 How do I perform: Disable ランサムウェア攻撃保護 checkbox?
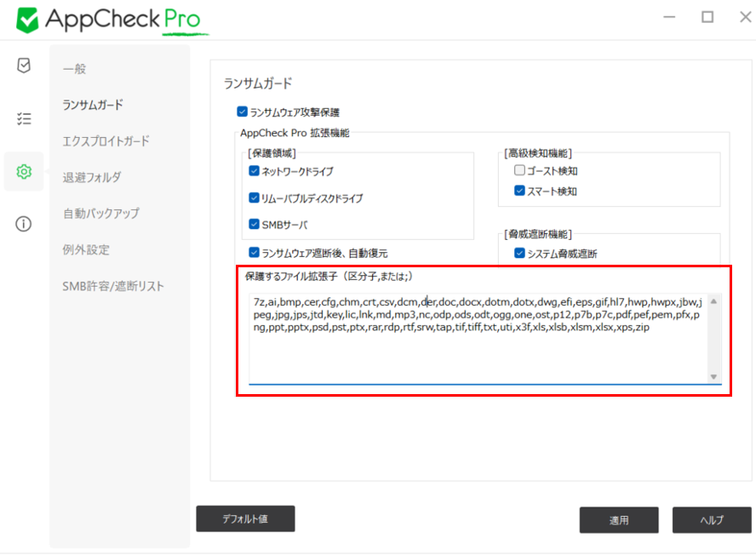(x=243, y=112)
